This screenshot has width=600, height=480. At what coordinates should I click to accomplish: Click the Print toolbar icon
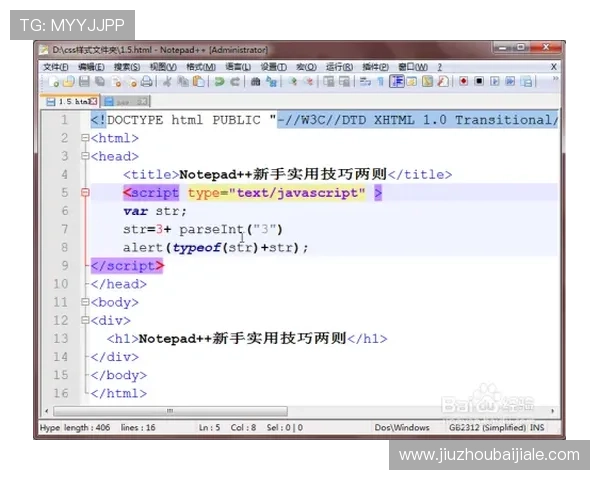point(147,82)
